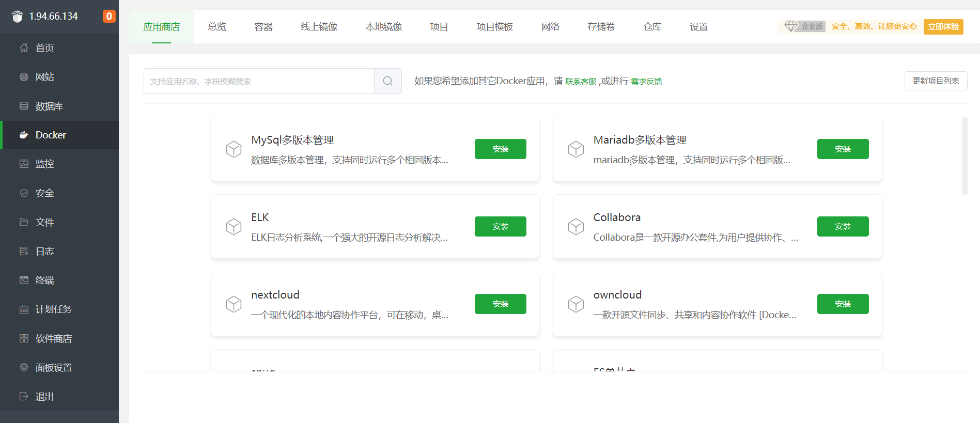Click the cube icon of ELK
980x423 pixels.
234,227
